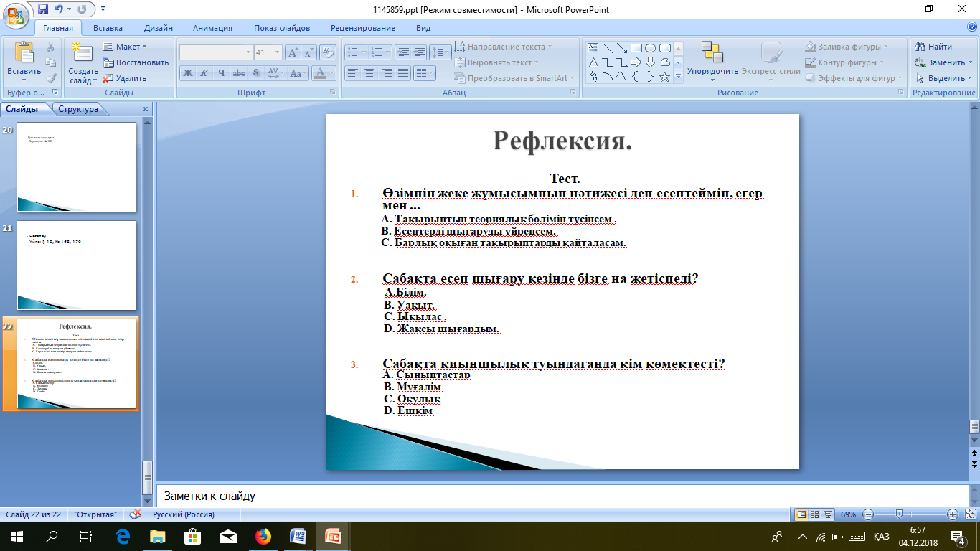Screen dimensions: 980x551
Task: Decrease the list indent level
Action: click(x=402, y=52)
